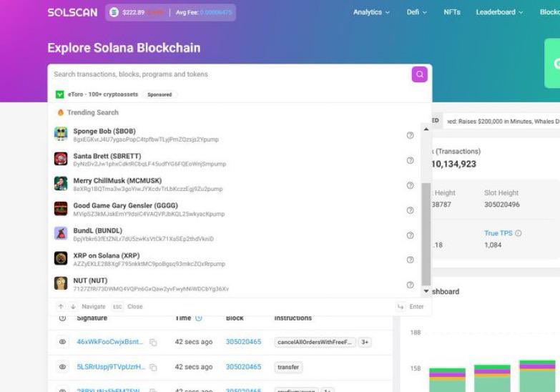
Task: Toggle the eye icon for 46xWkFooCwjxBsnt row
Action: (x=62, y=342)
